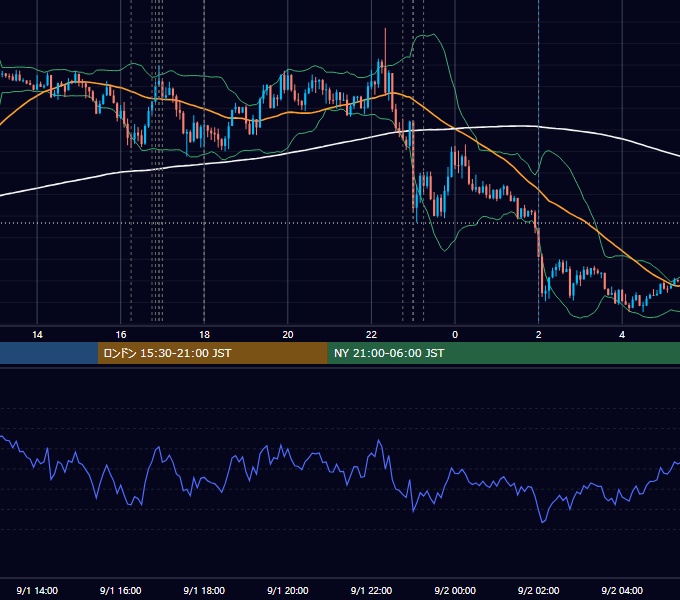Click the 4 hour label on chart axis
680x600 pixels.
pos(622,335)
